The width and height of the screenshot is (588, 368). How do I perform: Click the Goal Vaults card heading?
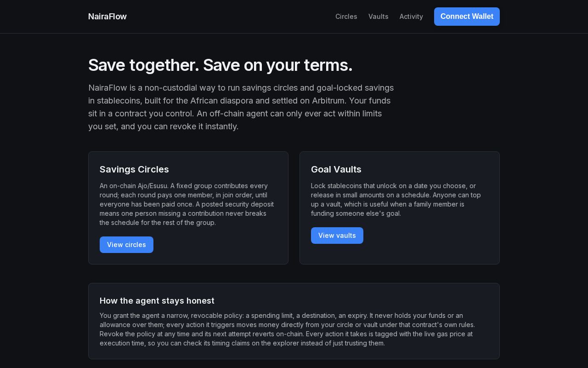(336, 169)
